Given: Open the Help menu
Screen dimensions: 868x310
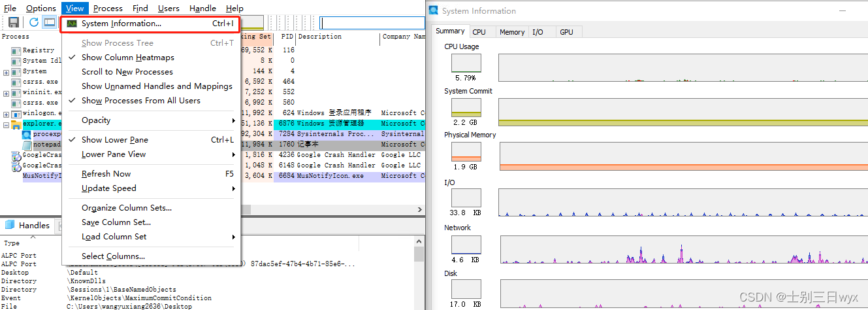Looking at the screenshot, I should [234, 9].
